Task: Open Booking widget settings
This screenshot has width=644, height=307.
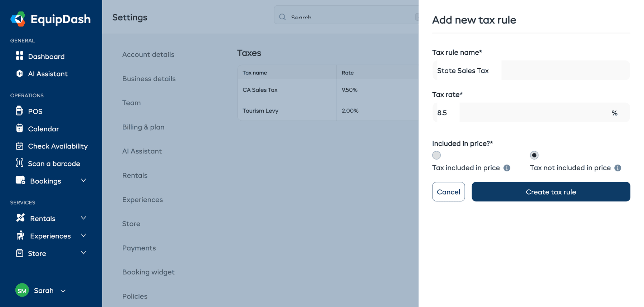Action: [148, 272]
